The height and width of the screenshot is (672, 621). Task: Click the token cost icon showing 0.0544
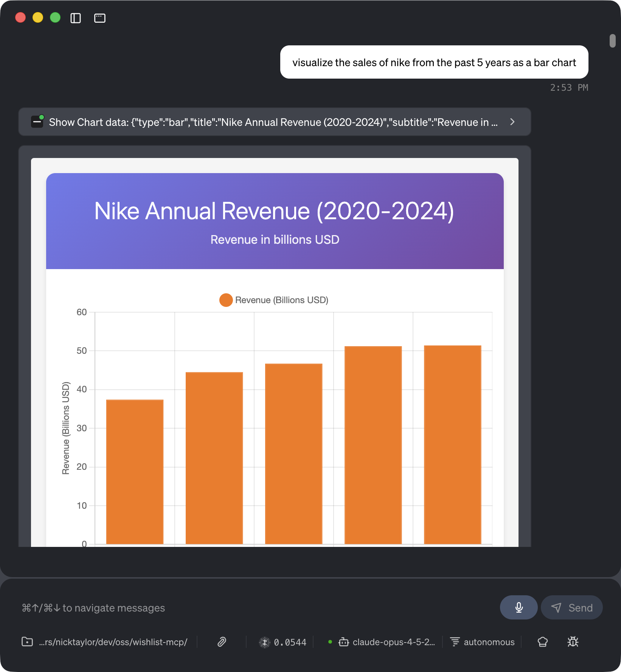pos(265,642)
